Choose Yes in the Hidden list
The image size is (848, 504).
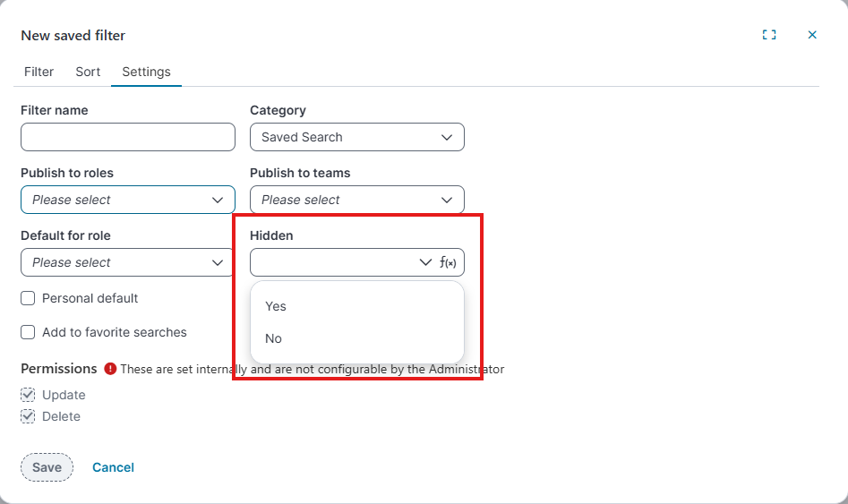(x=276, y=306)
